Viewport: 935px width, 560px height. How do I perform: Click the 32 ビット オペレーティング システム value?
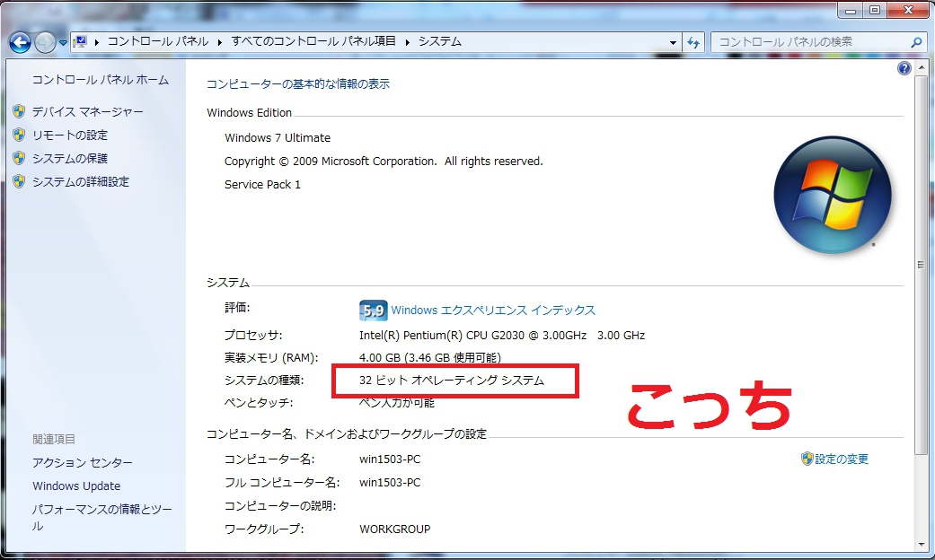click(x=452, y=381)
